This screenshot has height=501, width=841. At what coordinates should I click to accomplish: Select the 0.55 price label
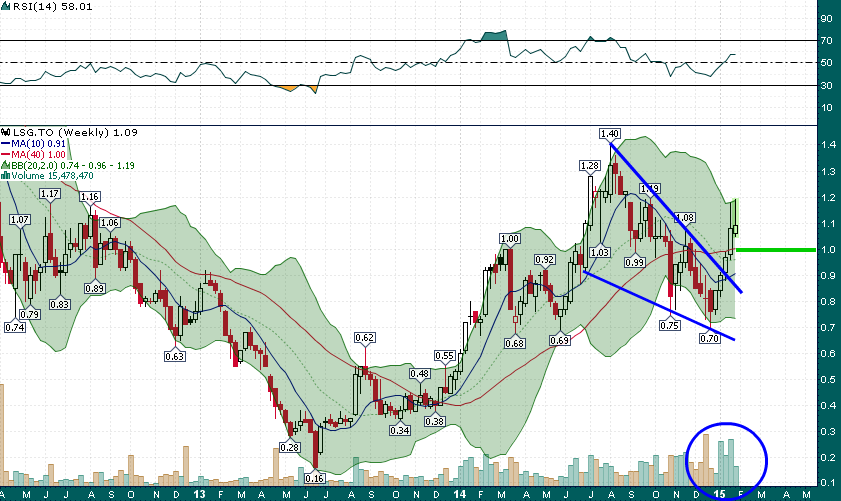[x=445, y=356]
